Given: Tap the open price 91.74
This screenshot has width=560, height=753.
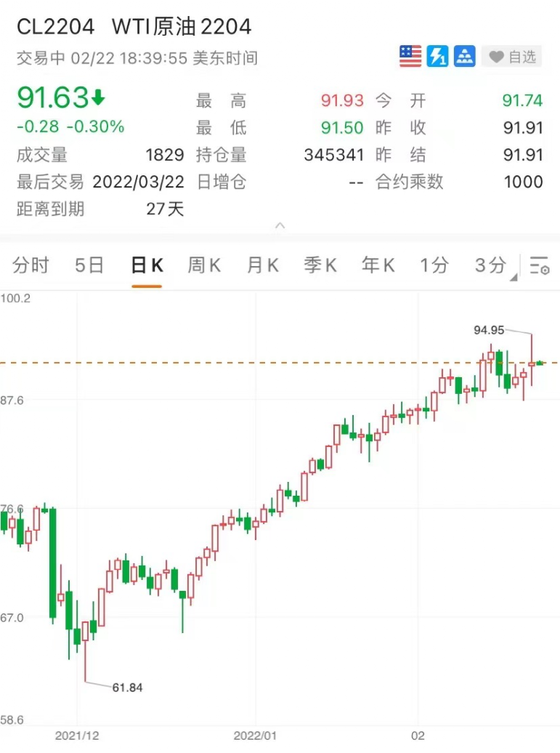Looking at the screenshot, I should pos(522,100).
